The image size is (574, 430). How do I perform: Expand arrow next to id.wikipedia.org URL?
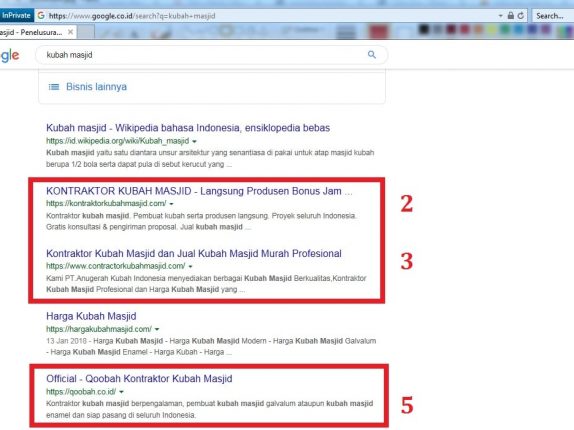click(194, 141)
